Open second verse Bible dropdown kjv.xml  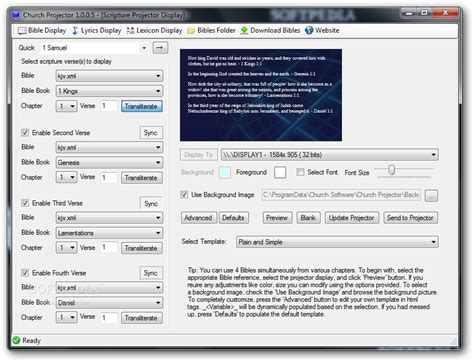coord(109,147)
